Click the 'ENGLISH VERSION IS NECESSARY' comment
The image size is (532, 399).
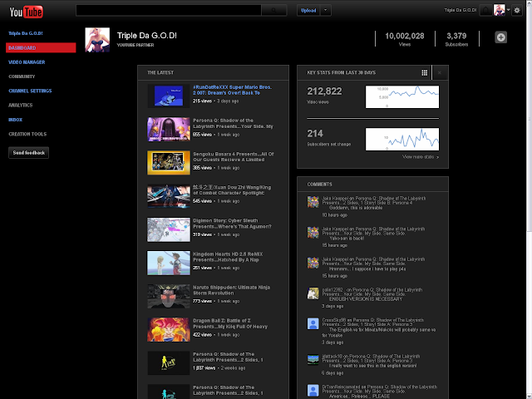click(x=366, y=299)
